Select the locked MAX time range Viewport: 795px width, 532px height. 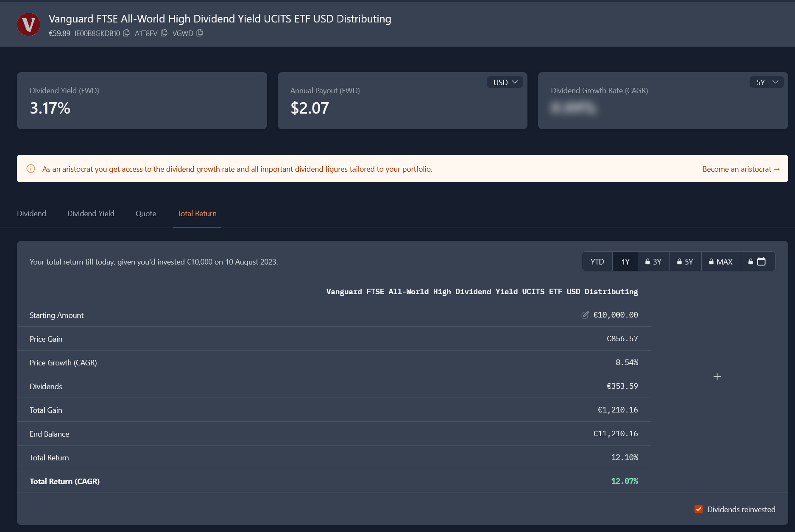[x=721, y=262]
